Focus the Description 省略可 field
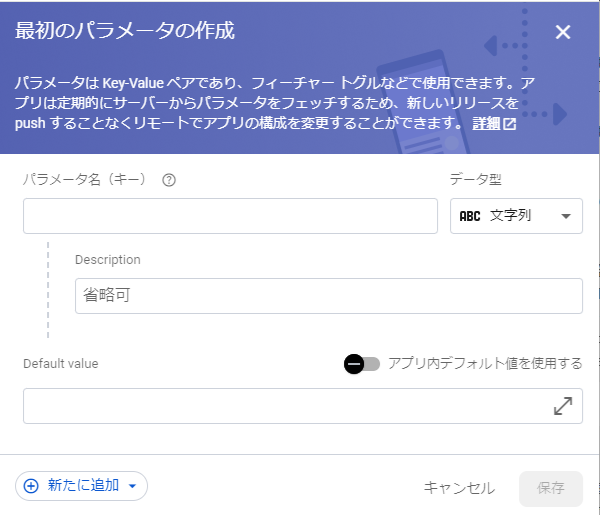Viewport: 600px width, 515px height. pos(329,296)
